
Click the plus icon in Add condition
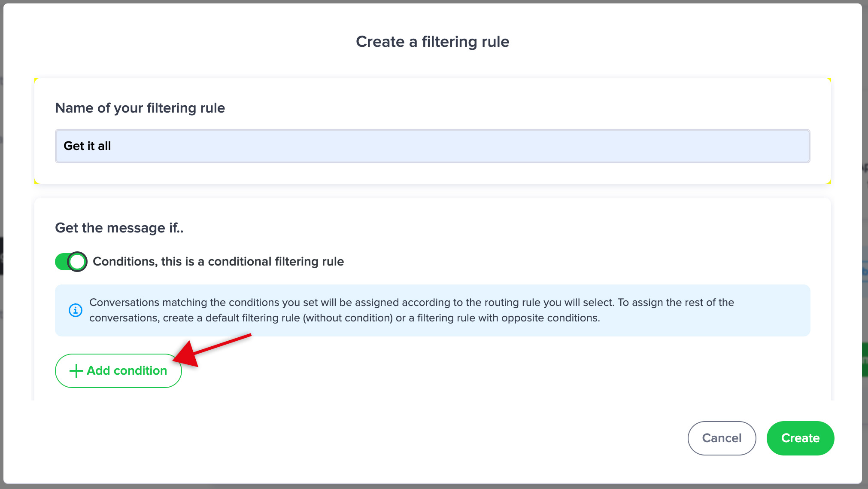tap(76, 371)
